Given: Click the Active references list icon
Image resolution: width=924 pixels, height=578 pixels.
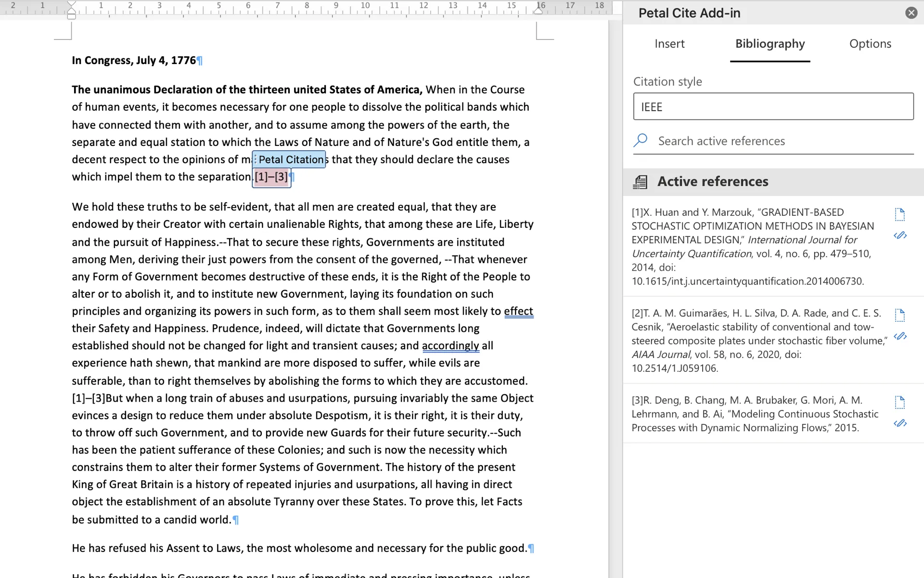Looking at the screenshot, I should (640, 182).
